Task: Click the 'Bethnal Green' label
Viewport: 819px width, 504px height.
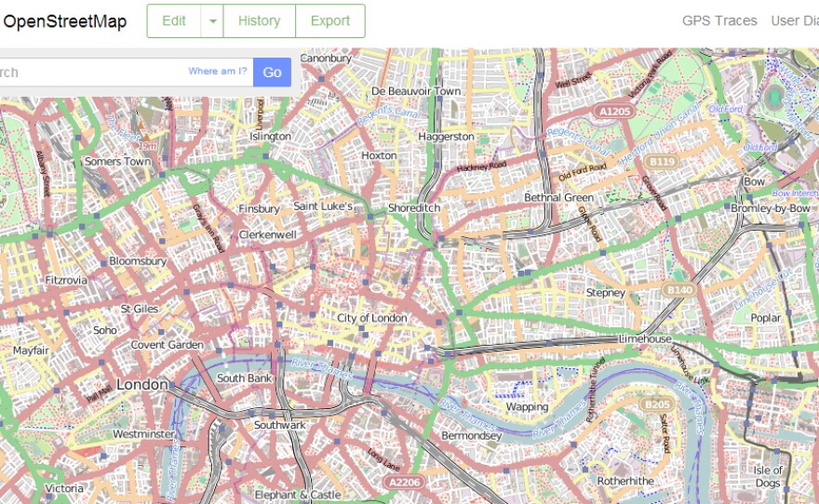Action: tap(559, 198)
